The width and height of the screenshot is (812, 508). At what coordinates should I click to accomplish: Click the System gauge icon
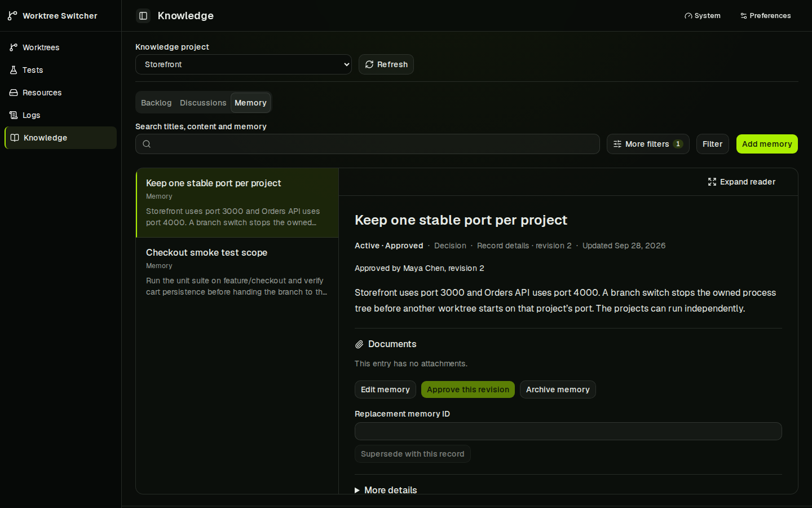688,16
